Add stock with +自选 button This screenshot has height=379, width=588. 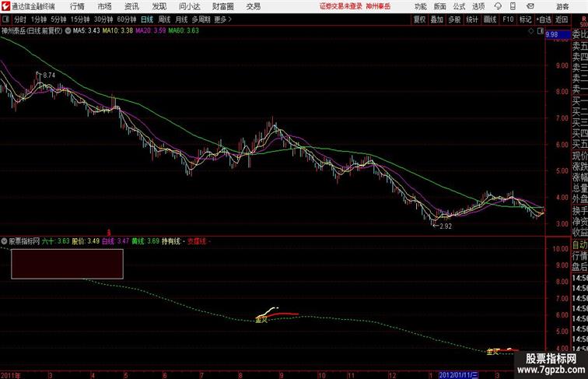(x=544, y=19)
